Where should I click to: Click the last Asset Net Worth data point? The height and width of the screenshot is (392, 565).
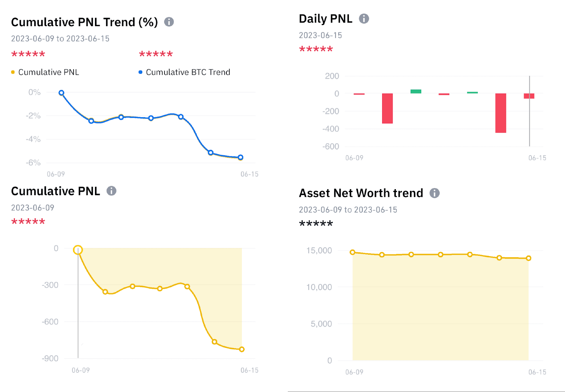(x=529, y=258)
